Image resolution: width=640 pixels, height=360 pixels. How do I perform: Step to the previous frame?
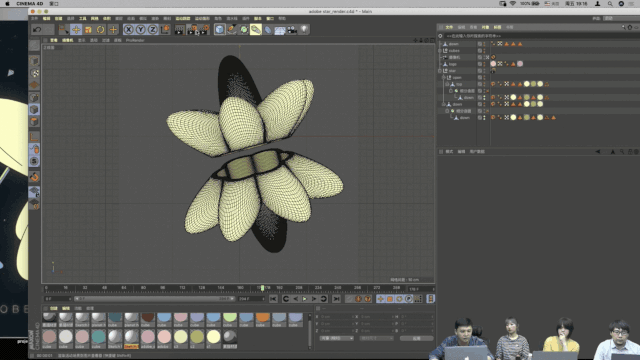tap(296, 299)
